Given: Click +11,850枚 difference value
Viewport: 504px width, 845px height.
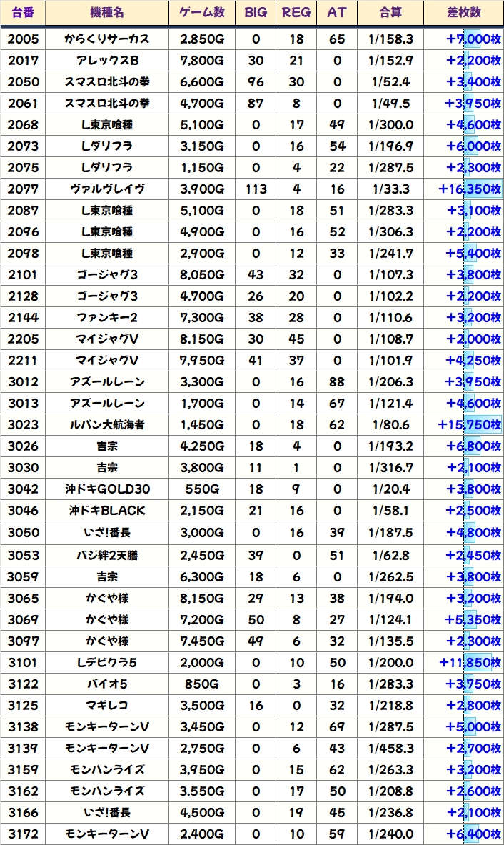Looking at the screenshot, I should coord(470,662).
